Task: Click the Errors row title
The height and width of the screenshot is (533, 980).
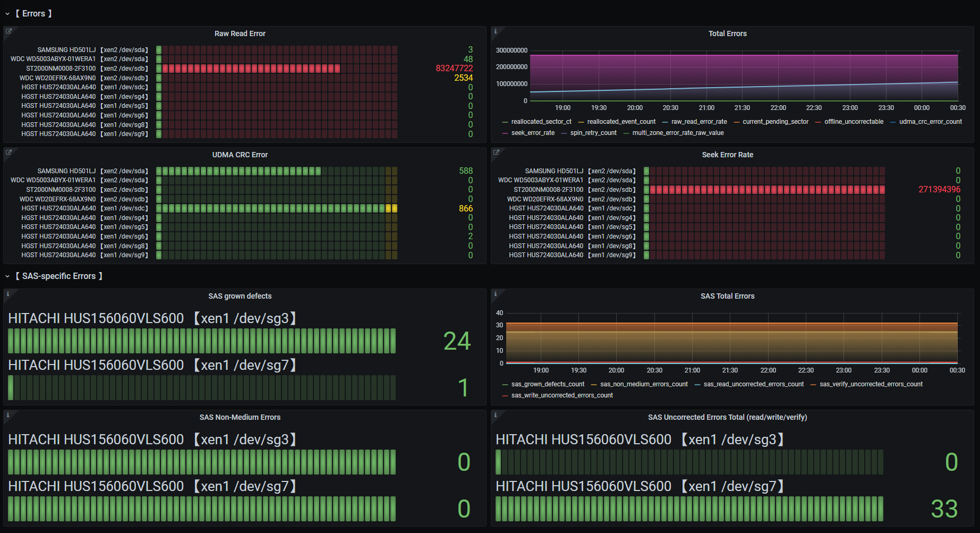Action: pyautogui.click(x=33, y=14)
